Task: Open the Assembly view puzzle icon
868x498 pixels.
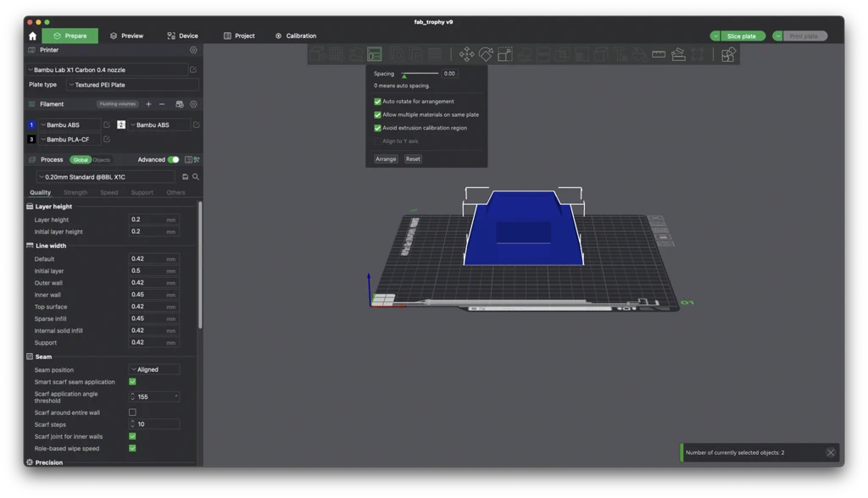Action: (x=728, y=54)
